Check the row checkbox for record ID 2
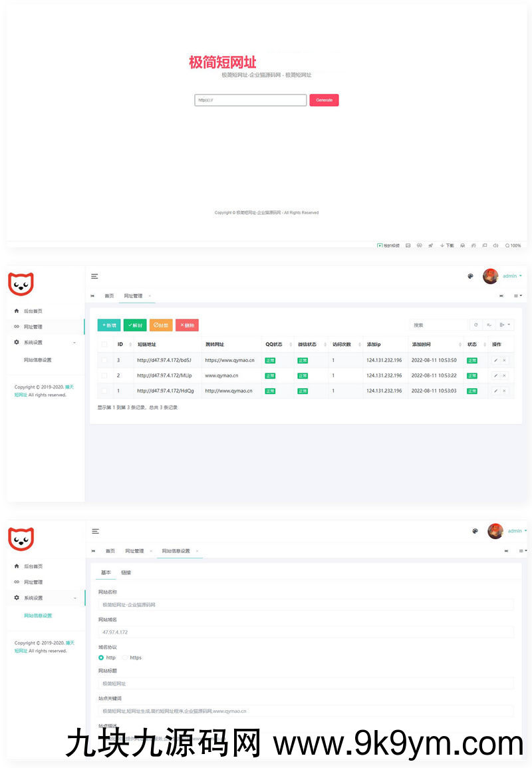Viewport: 532px width, 768px height. coord(104,375)
